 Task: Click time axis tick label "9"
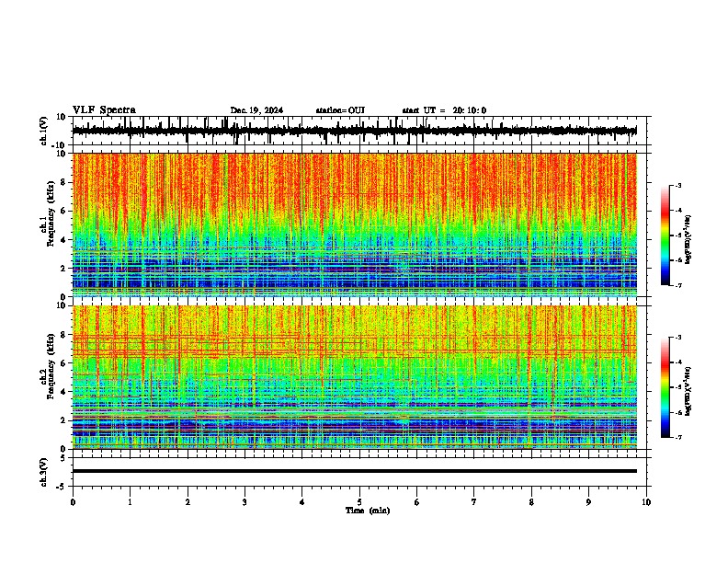[588, 502]
